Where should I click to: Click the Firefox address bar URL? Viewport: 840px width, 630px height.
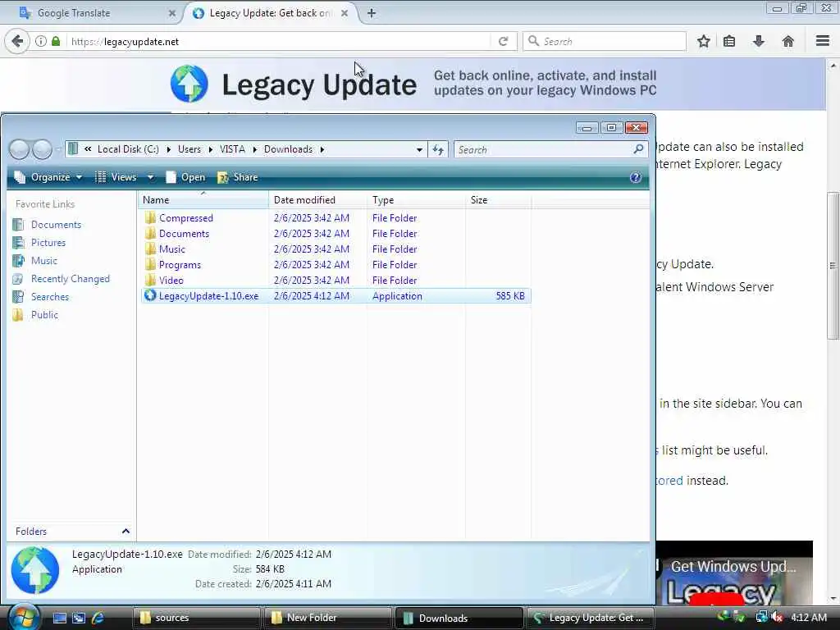(125, 42)
